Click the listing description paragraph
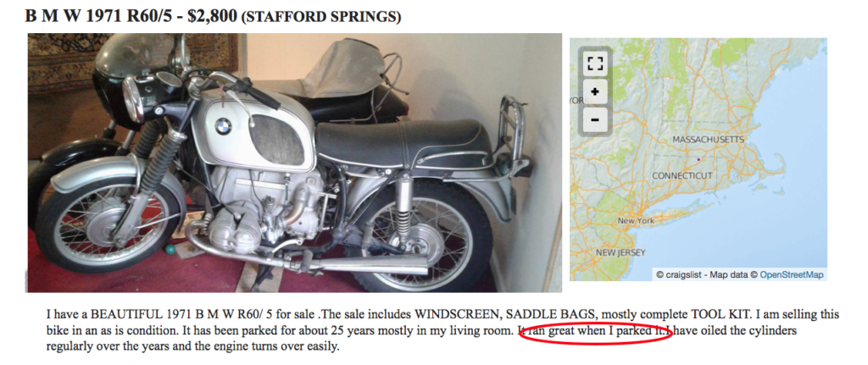 point(442,331)
